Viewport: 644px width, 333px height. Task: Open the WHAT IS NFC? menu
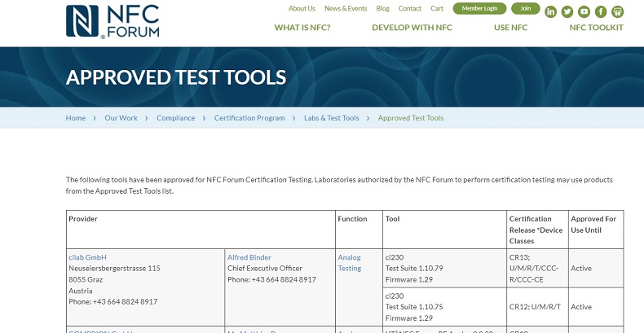click(x=302, y=28)
